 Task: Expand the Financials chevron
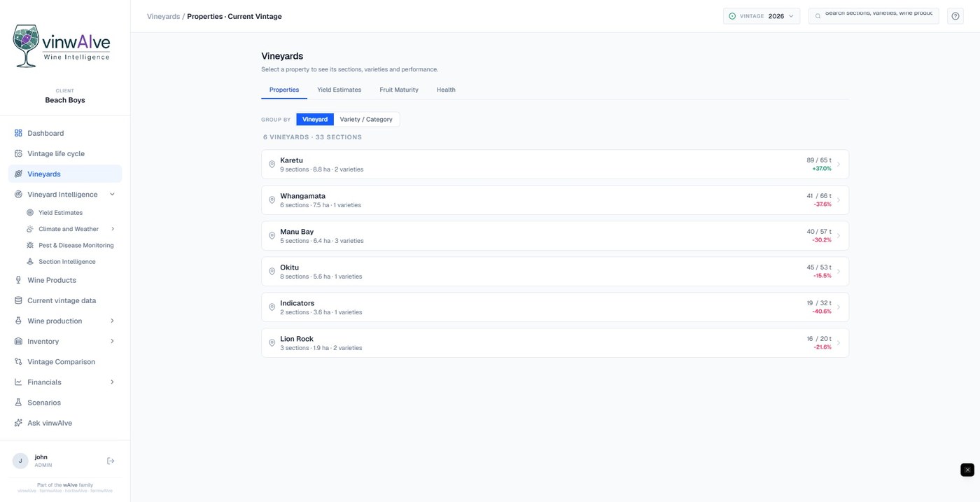[113, 382]
